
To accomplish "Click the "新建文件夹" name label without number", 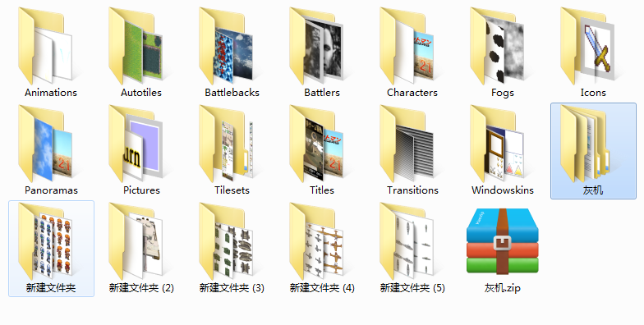I will [x=51, y=288].
